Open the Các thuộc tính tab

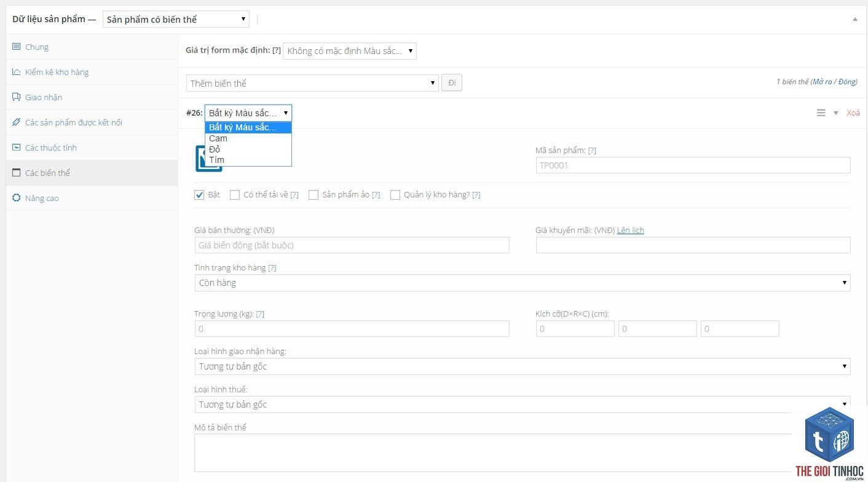(92, 148)
